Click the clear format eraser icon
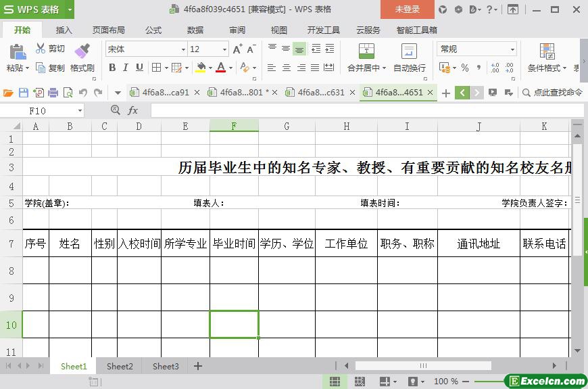The image size is (588, 389). pos(245,68)
